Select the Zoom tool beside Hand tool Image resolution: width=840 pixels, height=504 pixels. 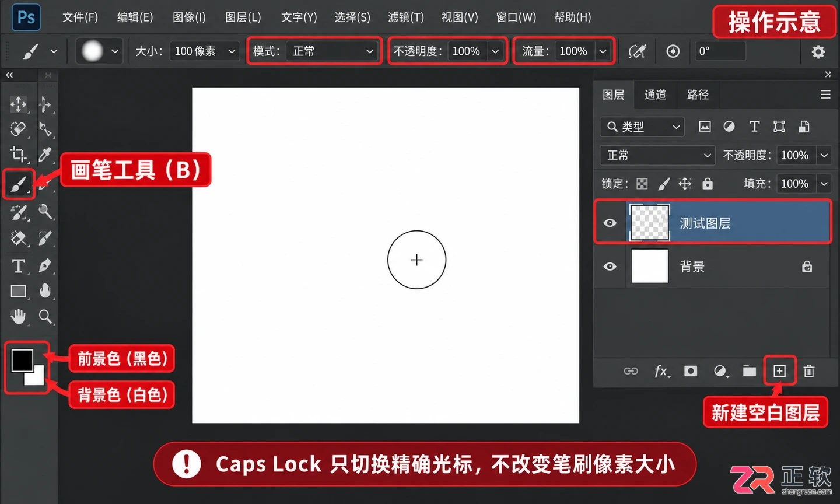pyautogui.click(x=45, y=316)
